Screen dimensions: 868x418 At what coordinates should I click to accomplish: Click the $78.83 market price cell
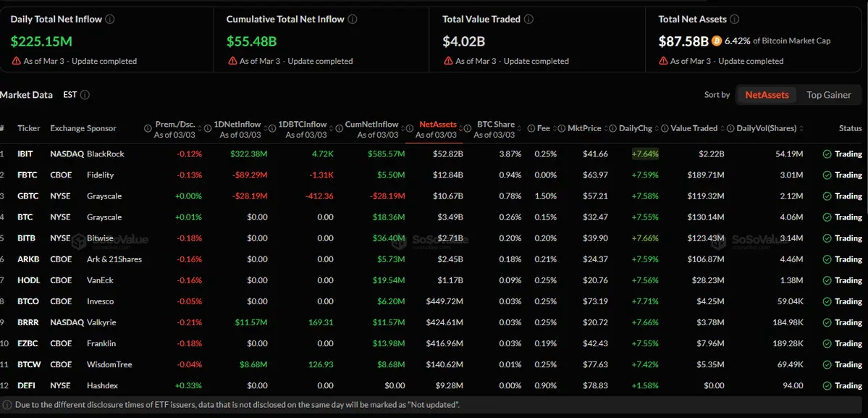(x=595, y=385)
